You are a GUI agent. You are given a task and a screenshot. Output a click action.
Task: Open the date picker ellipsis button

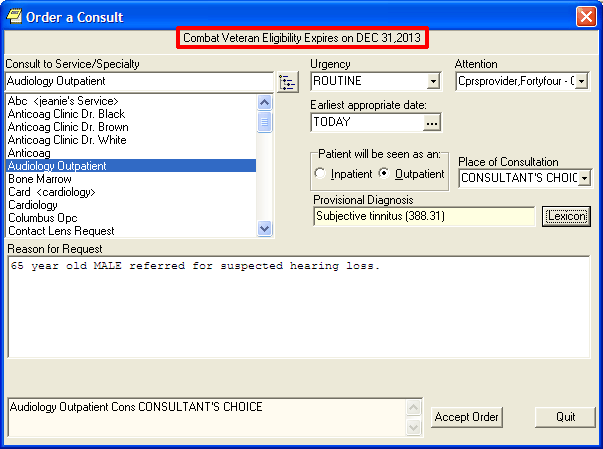432,122
